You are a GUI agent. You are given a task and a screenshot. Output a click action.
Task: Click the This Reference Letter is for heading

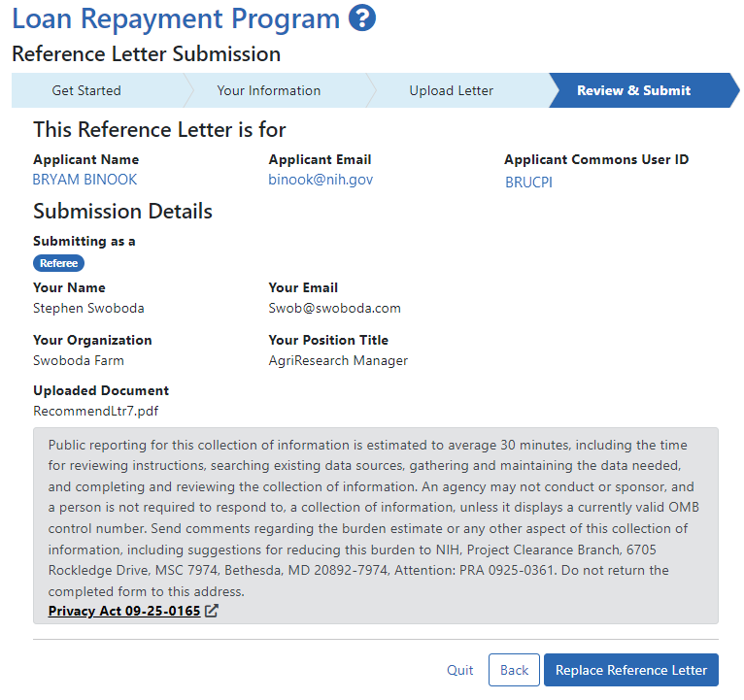pos(159,129)
